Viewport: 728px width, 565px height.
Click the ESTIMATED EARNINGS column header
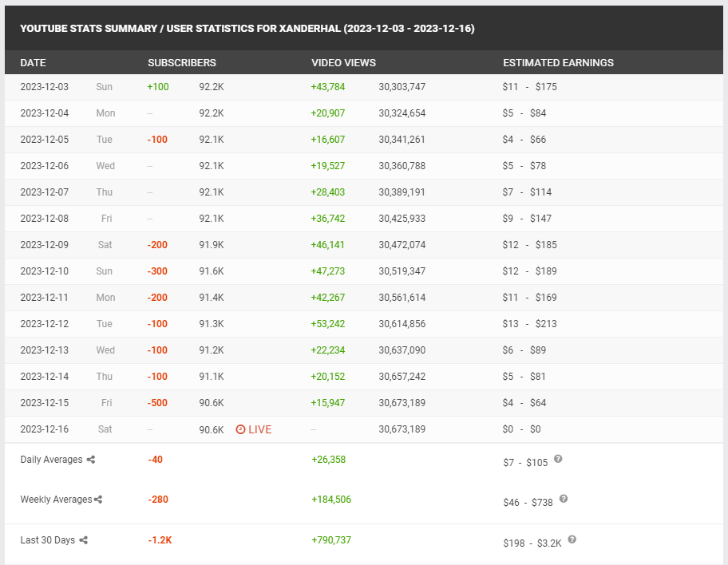click(559, 63)
